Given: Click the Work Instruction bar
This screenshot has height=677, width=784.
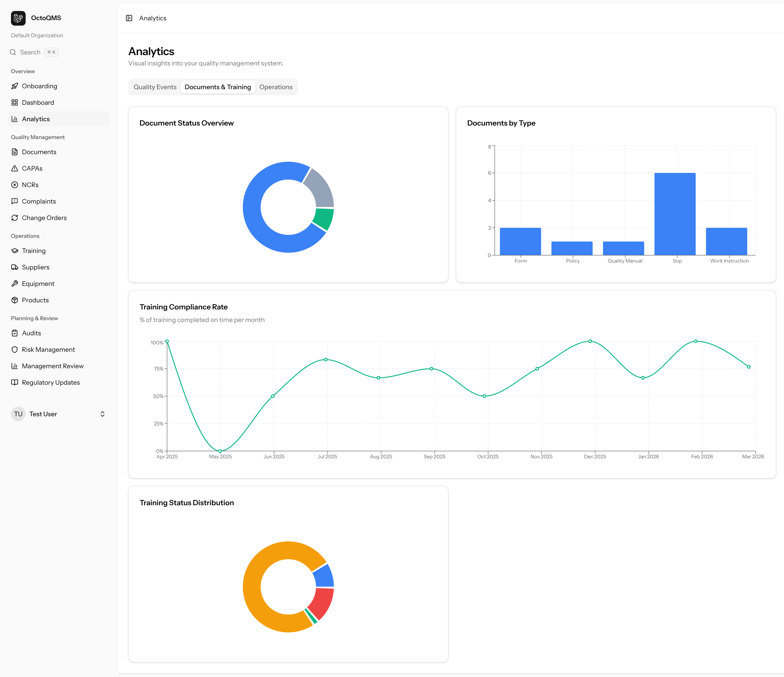Looking at the screenshot, I should [727, 241].
